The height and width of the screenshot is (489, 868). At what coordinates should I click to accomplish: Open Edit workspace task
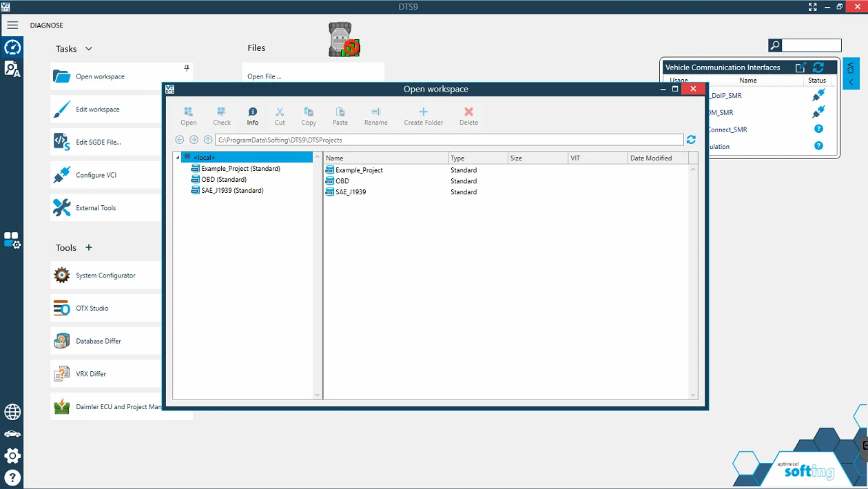point(107,110)
